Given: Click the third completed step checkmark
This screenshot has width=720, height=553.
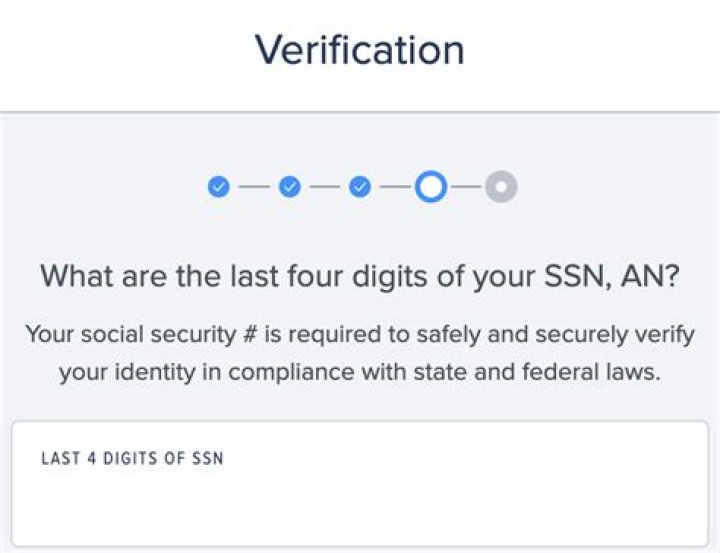Looking at the screenshot, I should (x=361, y=186).
